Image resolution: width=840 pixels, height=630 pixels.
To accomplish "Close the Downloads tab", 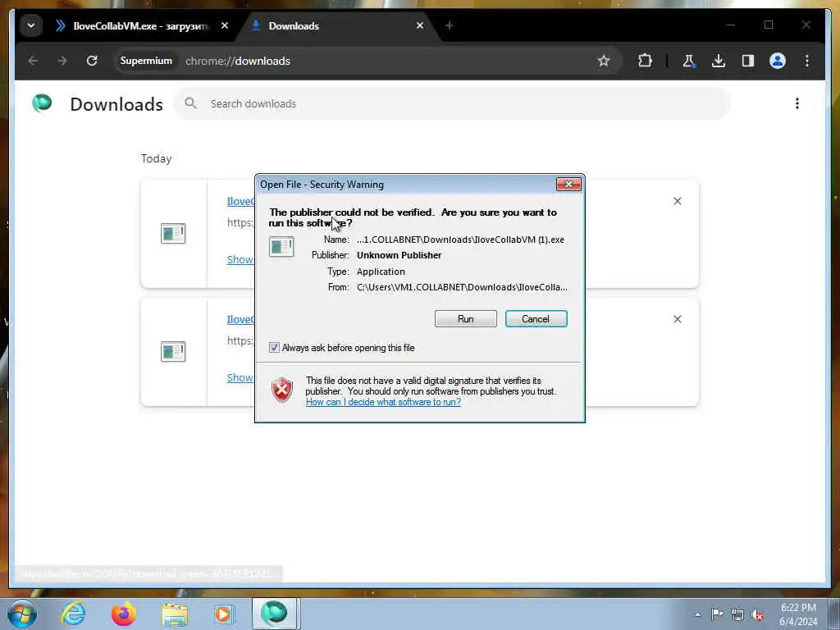I will tap(420, 25).
